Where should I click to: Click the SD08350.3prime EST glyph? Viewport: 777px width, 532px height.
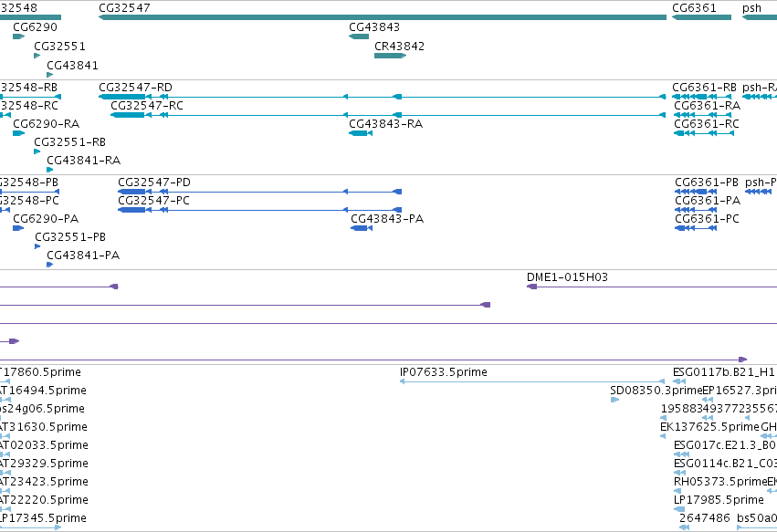(x=614, y=400)
